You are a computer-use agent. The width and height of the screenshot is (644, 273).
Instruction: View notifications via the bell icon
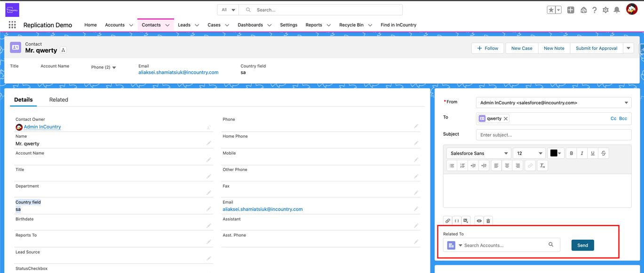[617, 9]
